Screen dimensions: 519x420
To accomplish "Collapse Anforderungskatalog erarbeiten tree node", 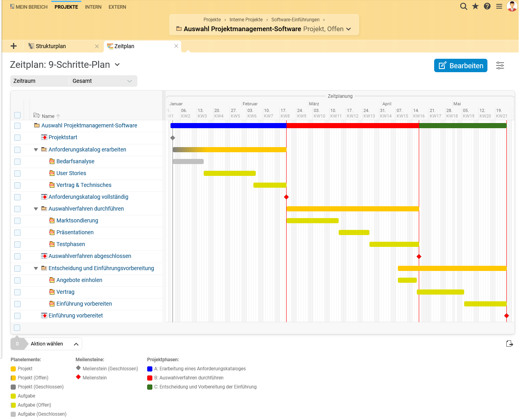I will pos(36,150).
